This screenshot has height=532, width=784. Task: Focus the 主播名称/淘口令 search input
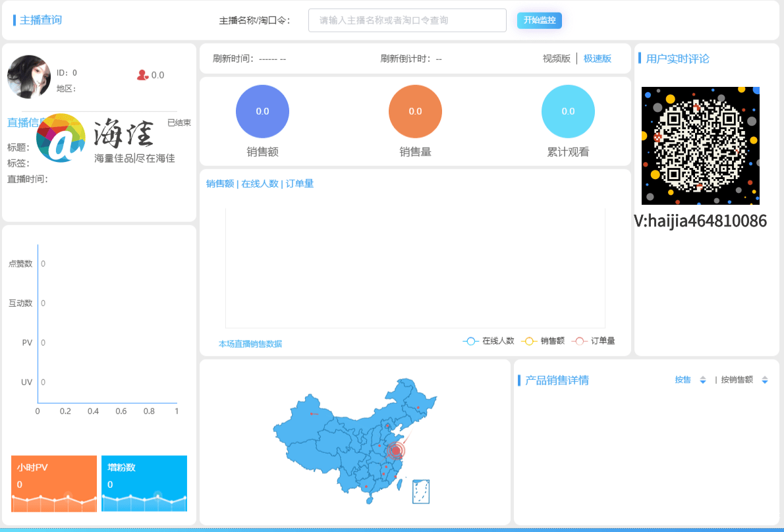[407, 20]
